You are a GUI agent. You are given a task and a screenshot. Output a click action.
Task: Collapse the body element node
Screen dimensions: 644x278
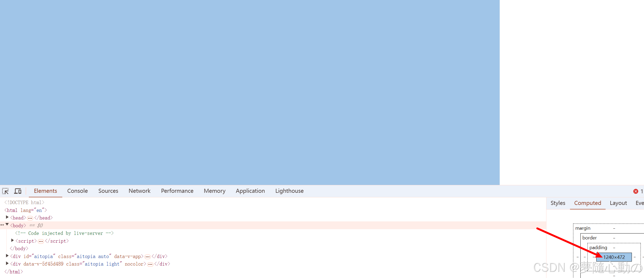coord(7,225)
